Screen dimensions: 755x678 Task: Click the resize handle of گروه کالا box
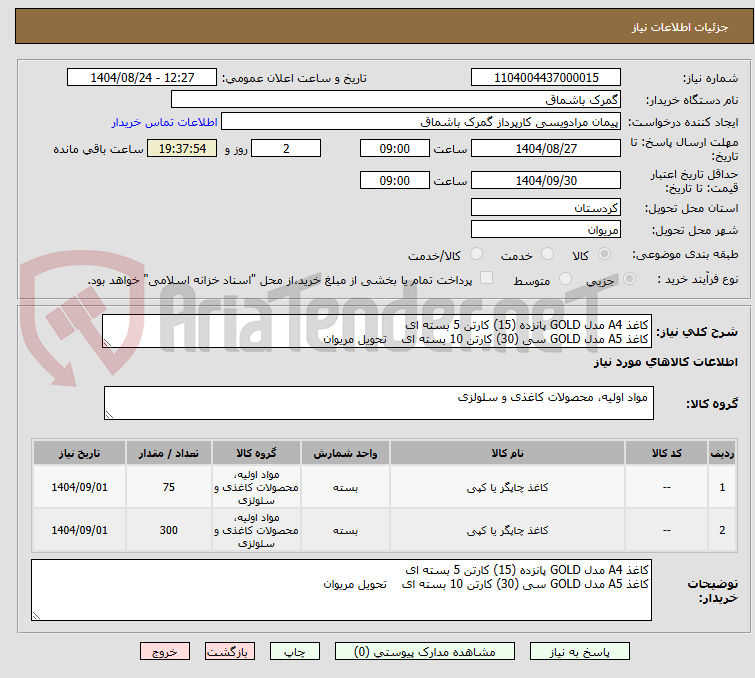click(x=109, y=415)
